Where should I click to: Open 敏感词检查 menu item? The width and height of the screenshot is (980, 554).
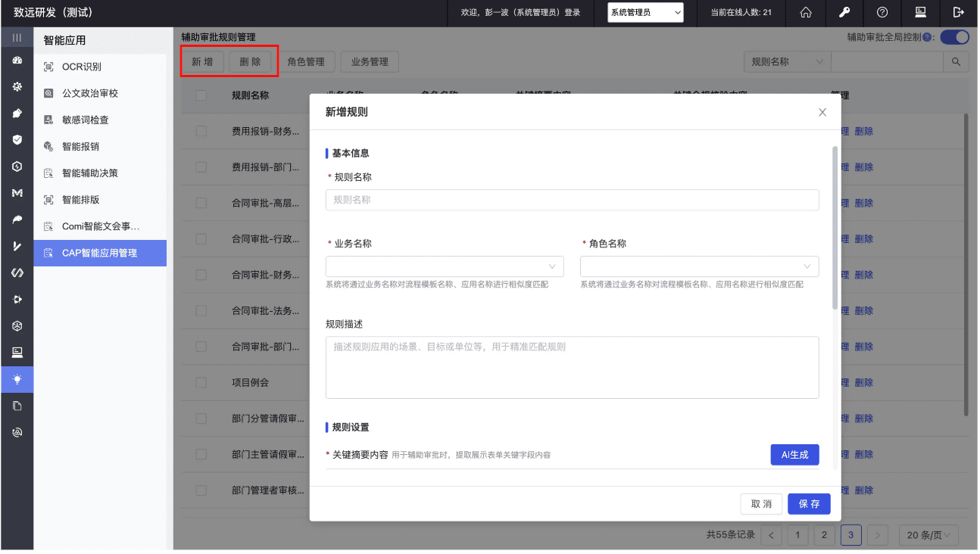pos(100,120)
